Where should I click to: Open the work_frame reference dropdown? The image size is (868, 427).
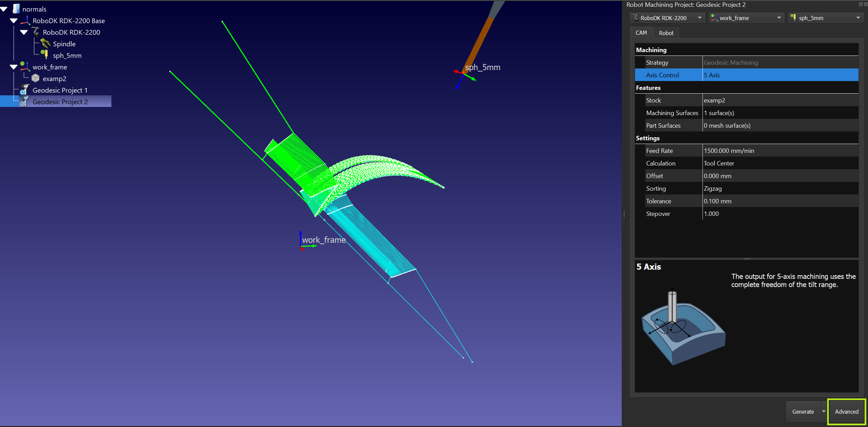point(746,18)
